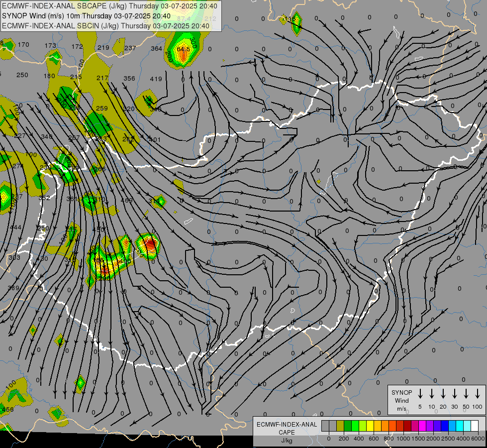
Task: Click the '1500' tick label on colorbar
Action: tap(418, 439)
